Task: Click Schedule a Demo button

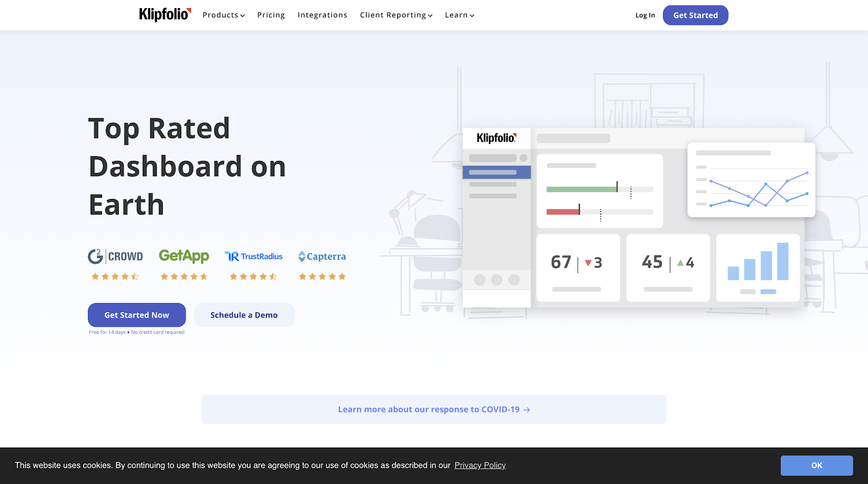Action: click(244, 315)
